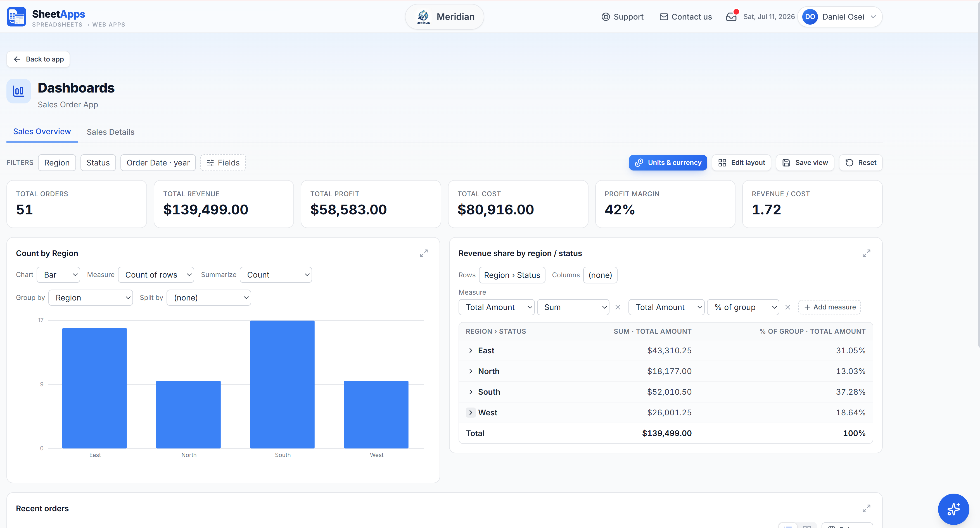Click the Meridian workspace logo
Screen dimensions: 980x528
coord(423,17)
